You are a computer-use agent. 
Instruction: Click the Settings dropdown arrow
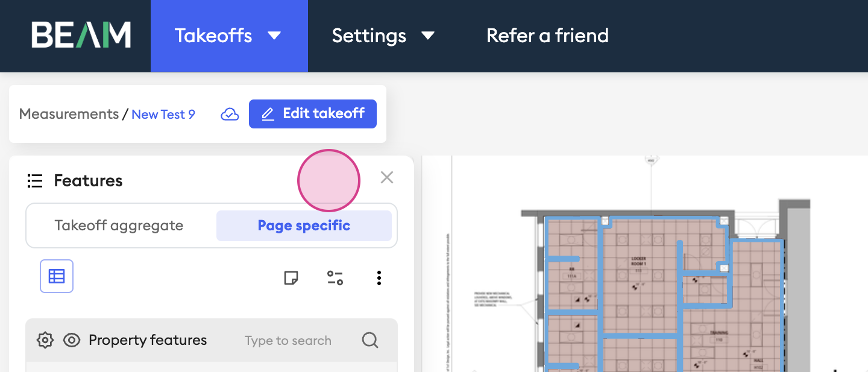pyautogui.click(x=428, y=36)
